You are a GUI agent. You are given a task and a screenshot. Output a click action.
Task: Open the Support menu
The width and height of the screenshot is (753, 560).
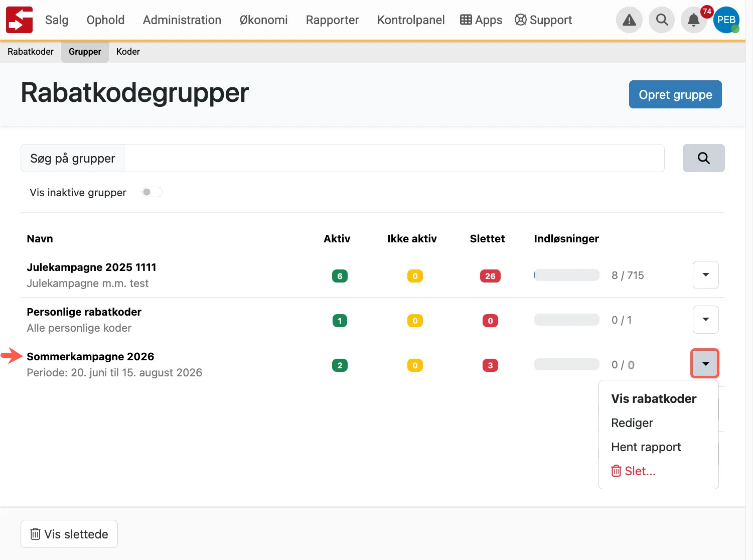pyautogui.click(x=543, y=20)
